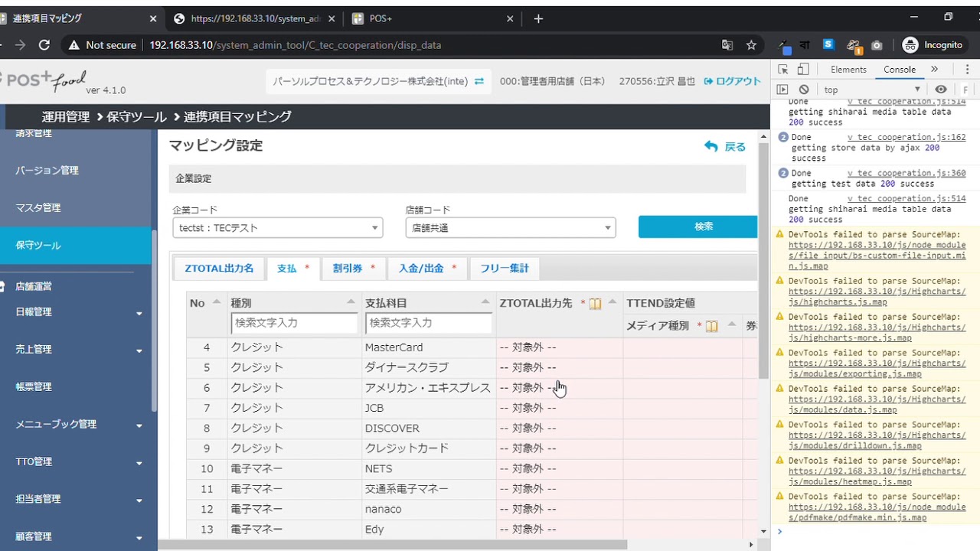Click the company switch arrows icon
The height and width of the screenshot is (551, 980).
click(479, 81)
